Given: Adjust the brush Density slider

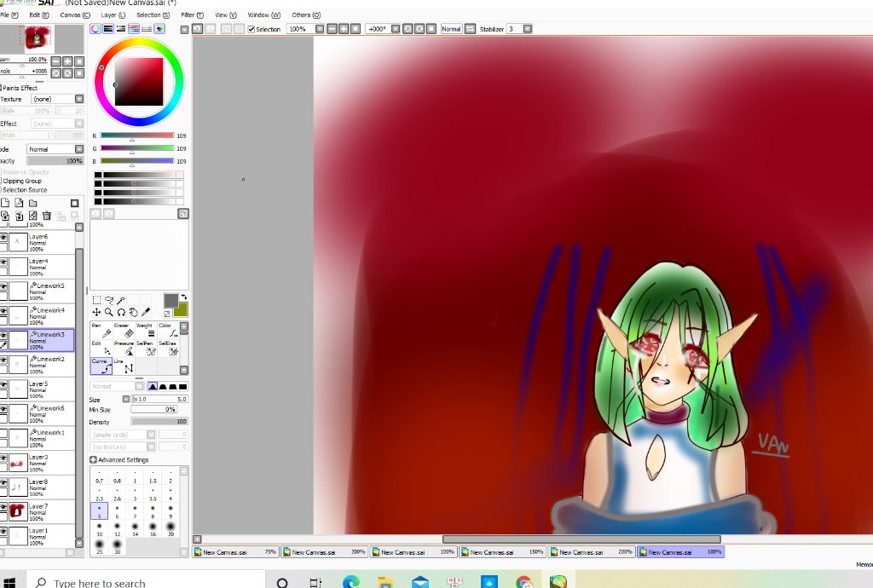Looking at the screenshot, I should coord(159,422).
